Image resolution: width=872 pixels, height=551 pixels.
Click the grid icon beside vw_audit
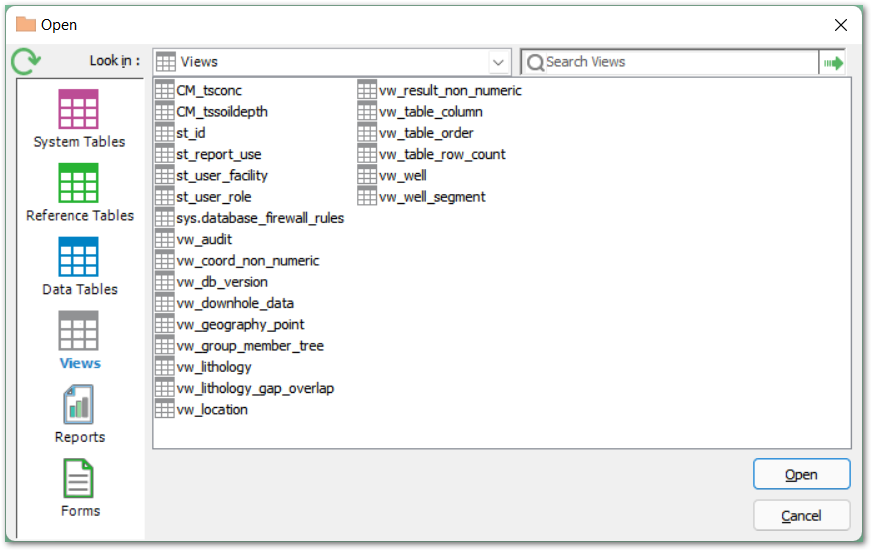(165, 239)
